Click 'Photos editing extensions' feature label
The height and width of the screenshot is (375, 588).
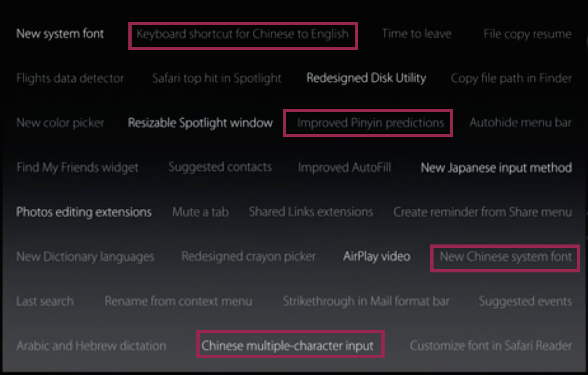pyautogui.click(x=84, y=212)
